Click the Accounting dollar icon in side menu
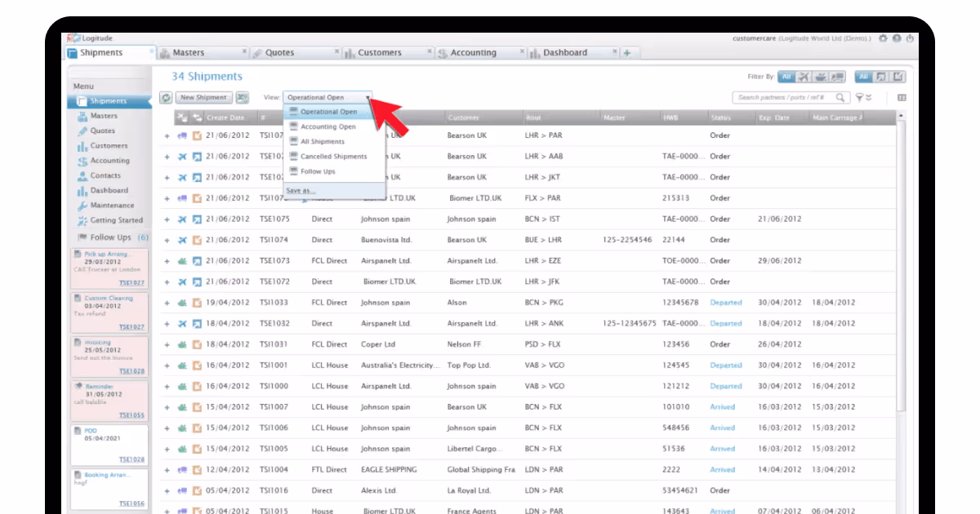The image size is (980, 514). point(82,161)
